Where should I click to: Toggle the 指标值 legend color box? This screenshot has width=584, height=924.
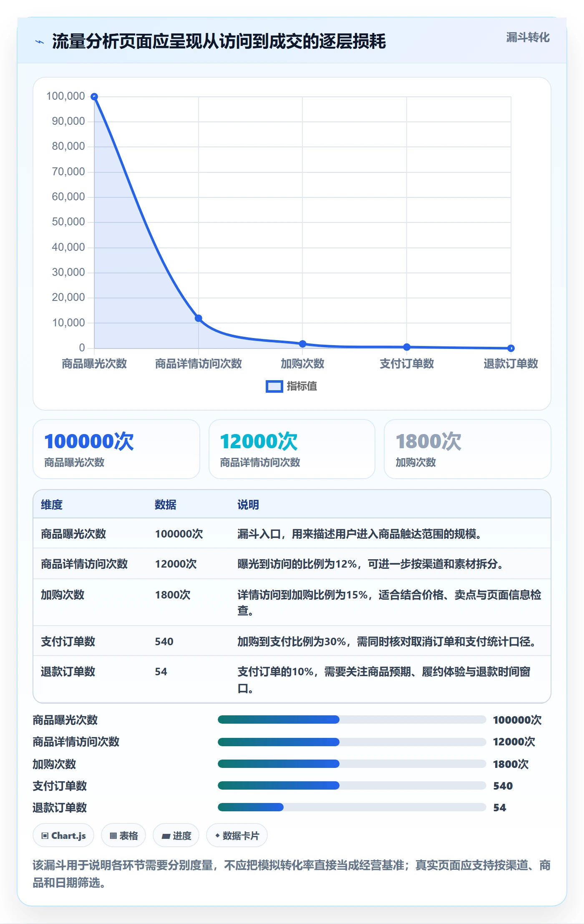click(x=274, y=386)
